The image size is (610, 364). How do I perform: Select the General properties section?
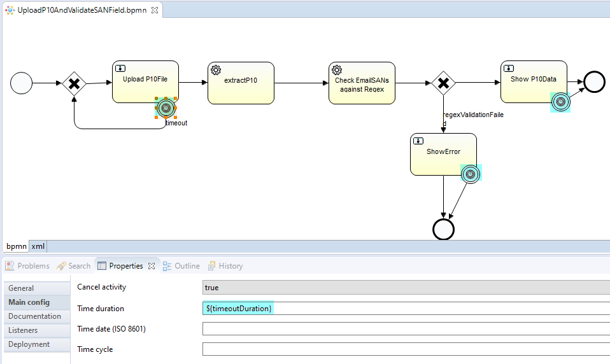pyautogui.click(x=21, y=288)
